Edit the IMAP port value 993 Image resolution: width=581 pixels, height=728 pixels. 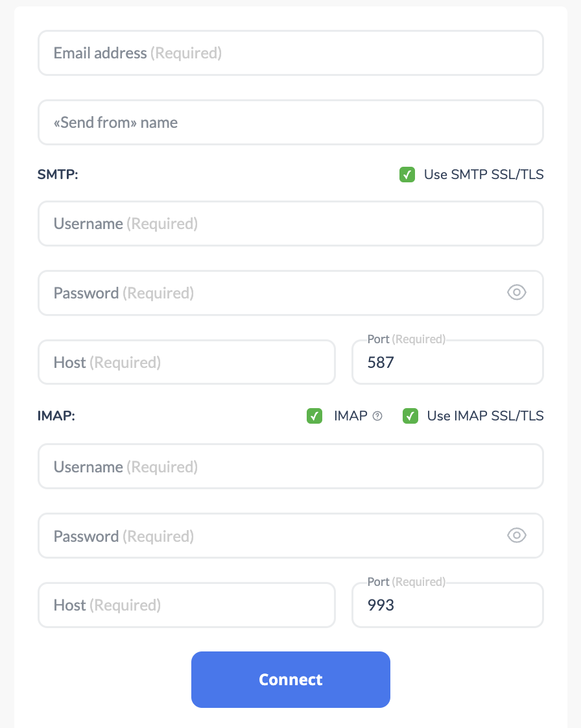[x=447, y=605]
